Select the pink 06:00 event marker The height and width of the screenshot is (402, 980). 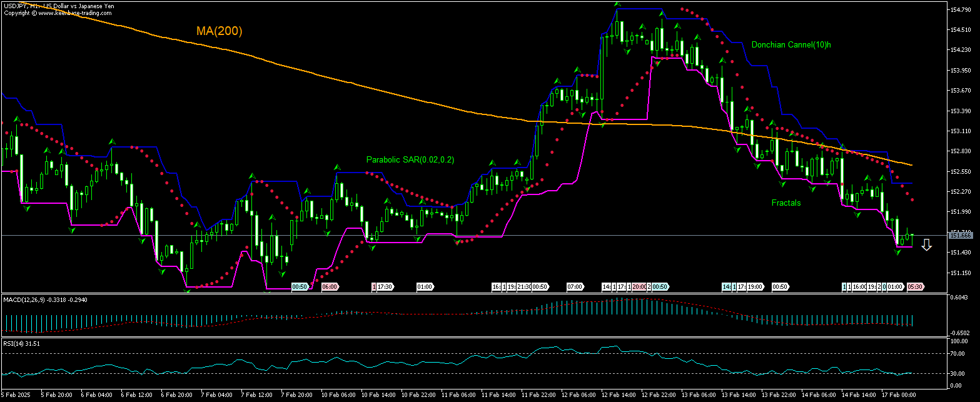pos(330,287)
